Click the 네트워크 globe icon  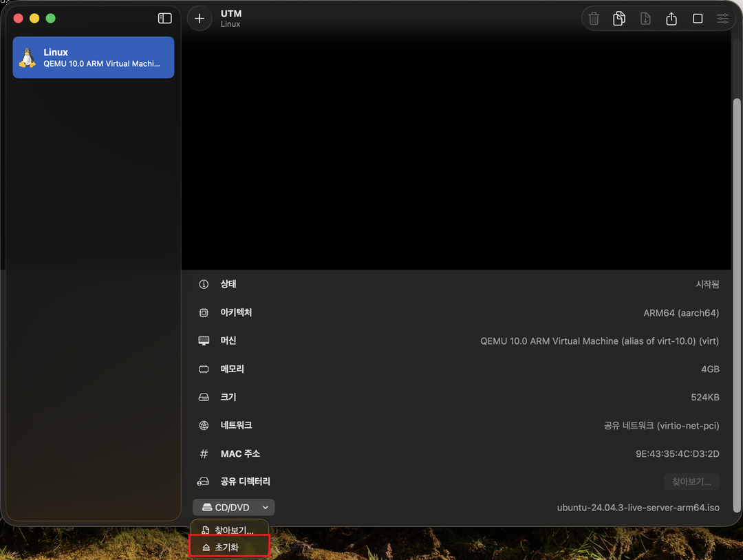coord(204,426)
